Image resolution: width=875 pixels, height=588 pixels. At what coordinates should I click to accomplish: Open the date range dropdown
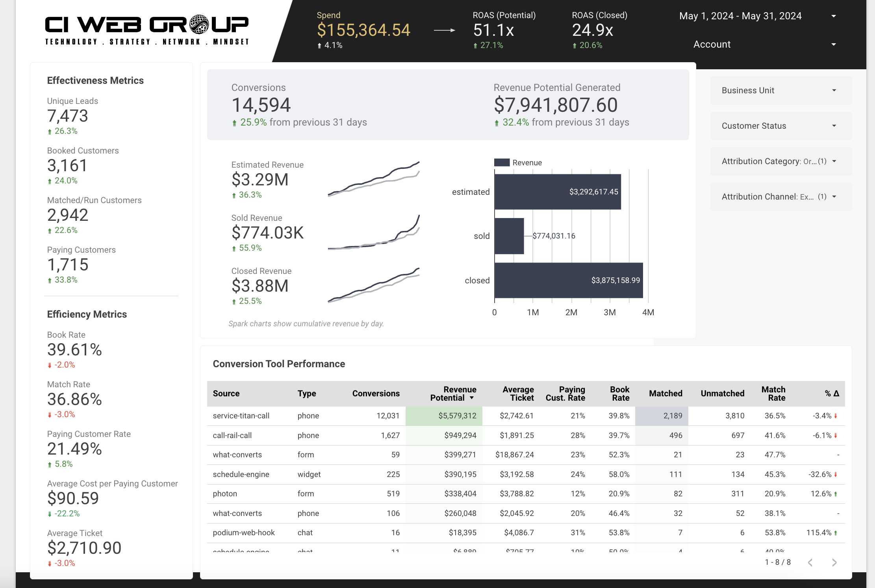tap(758, 16)
